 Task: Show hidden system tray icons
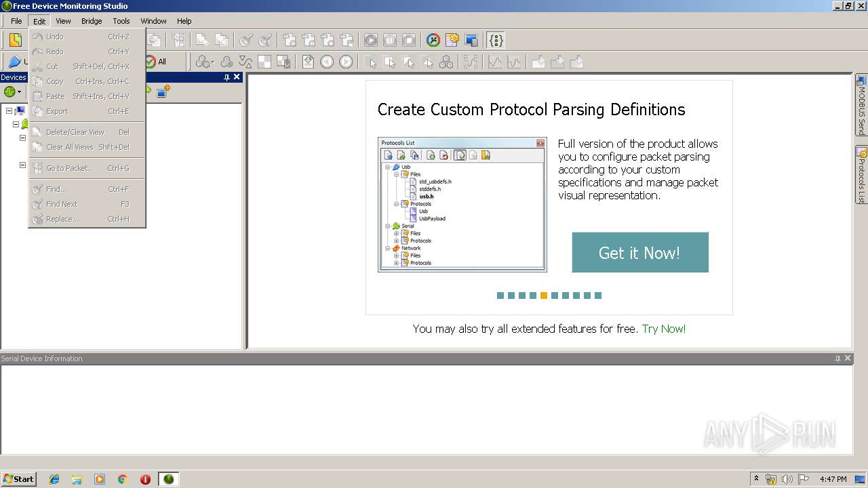pyautogui.click(x=756, y=479)
